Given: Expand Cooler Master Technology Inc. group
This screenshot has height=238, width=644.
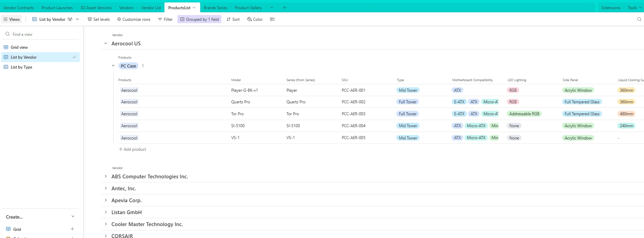Looking at the screenshot, I should click(x=106, y=224).
